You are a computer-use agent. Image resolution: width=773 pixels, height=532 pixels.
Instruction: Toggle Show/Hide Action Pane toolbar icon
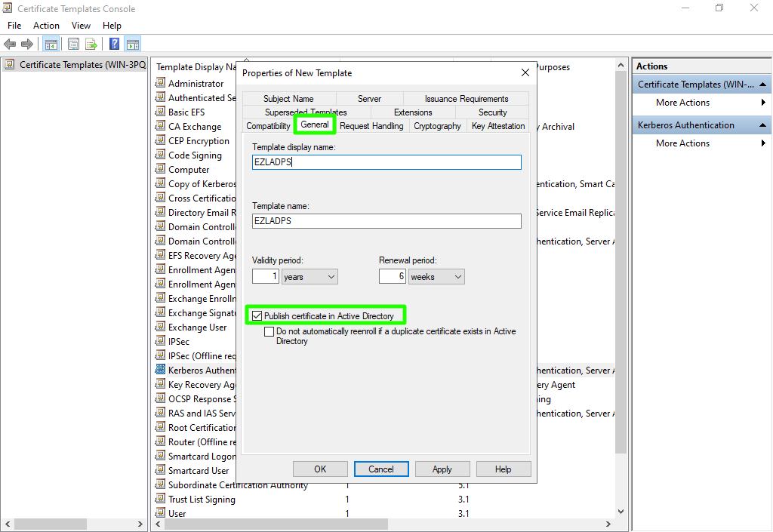click(133, 45)
